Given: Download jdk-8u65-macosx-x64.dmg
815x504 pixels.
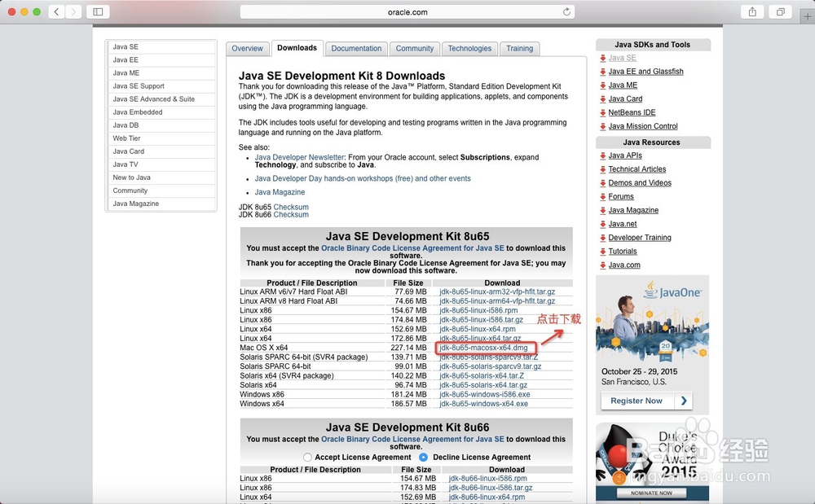Looking at the screenshot, I should click(483, 348).
